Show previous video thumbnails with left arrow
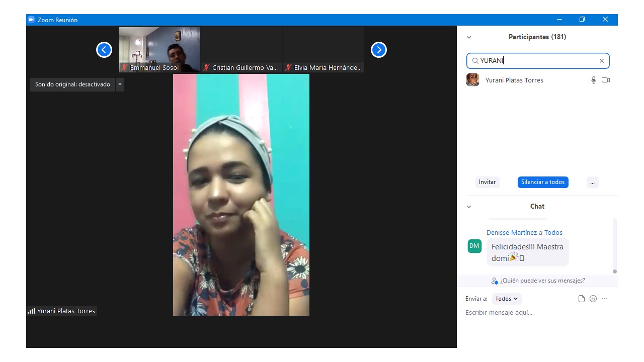644x362 pixels. tap(104, 50)
